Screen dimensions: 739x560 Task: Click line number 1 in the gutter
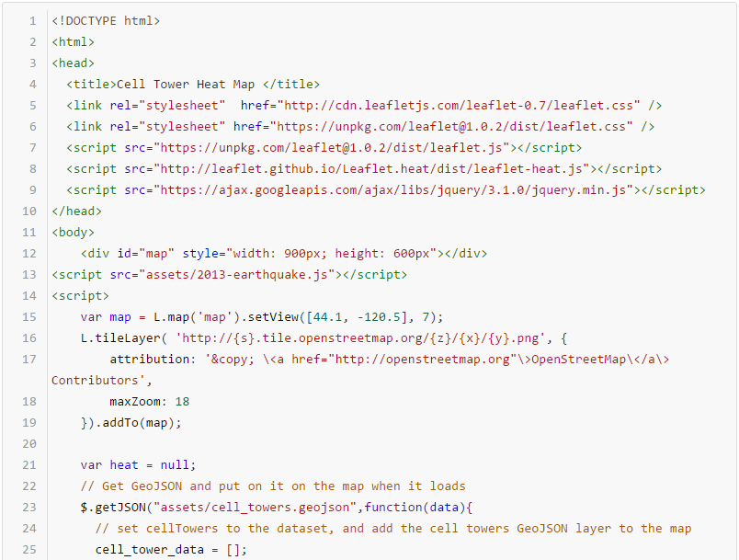click(33, 20)
